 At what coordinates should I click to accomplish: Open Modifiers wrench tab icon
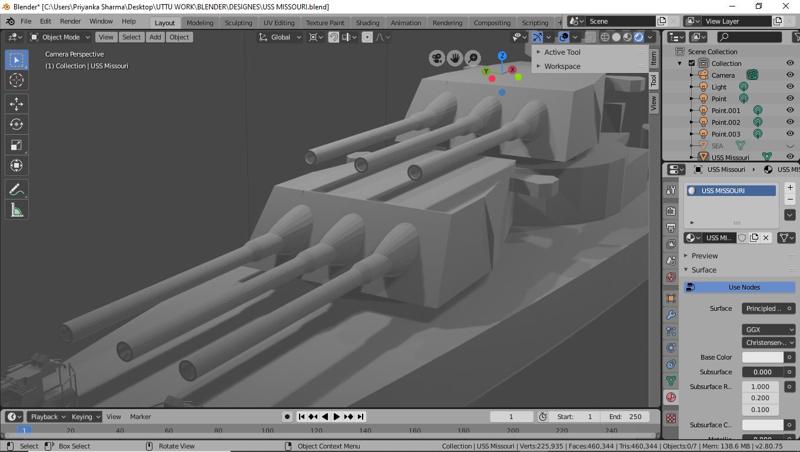(671, 315)
